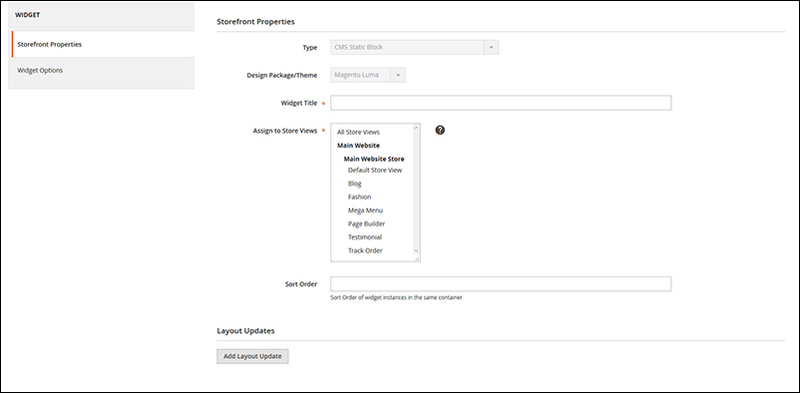Click the Main Website Store group label
Image resolution: width=800 pixels, height=393 pixels.
click(x=374, y=159)
